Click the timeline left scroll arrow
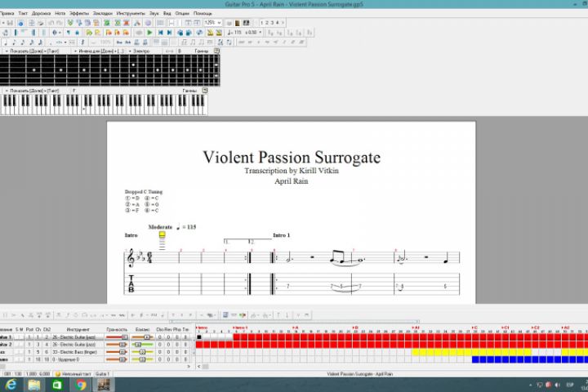 point(198,367)
